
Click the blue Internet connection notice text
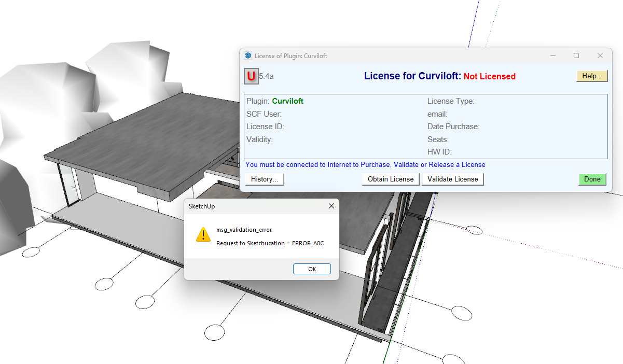click(x=365, y=165)
